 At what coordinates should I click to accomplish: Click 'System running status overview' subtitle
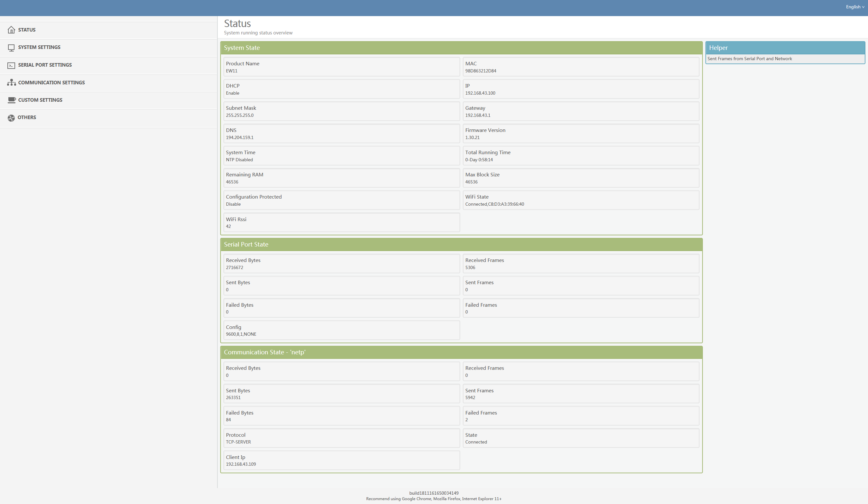coord(258,33)
